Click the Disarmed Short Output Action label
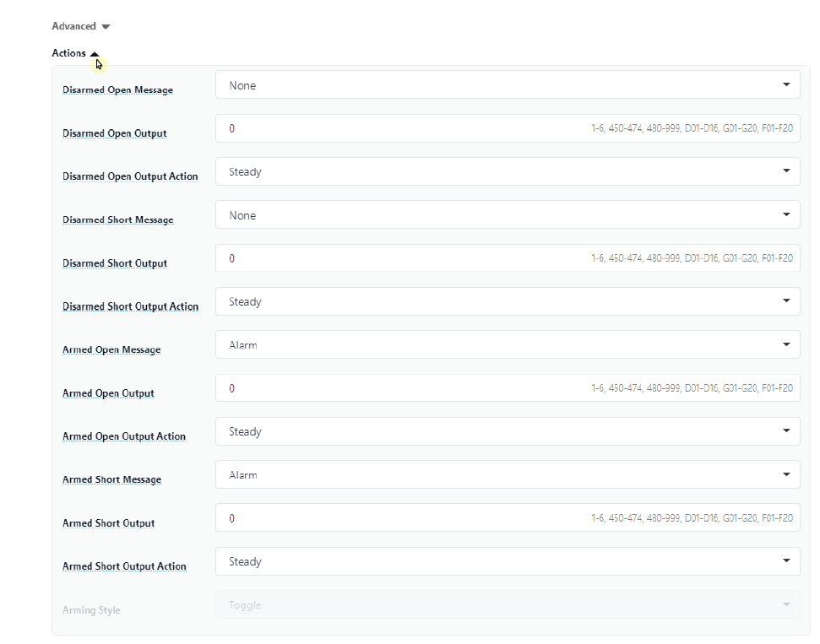Screen dimensions: 820x644 (130, 306)
